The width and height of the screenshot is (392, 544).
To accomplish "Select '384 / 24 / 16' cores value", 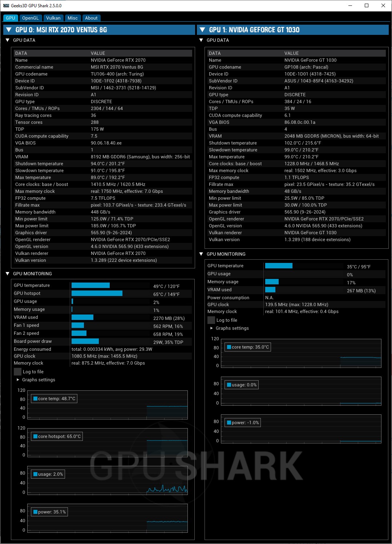I will coord(298,102).
